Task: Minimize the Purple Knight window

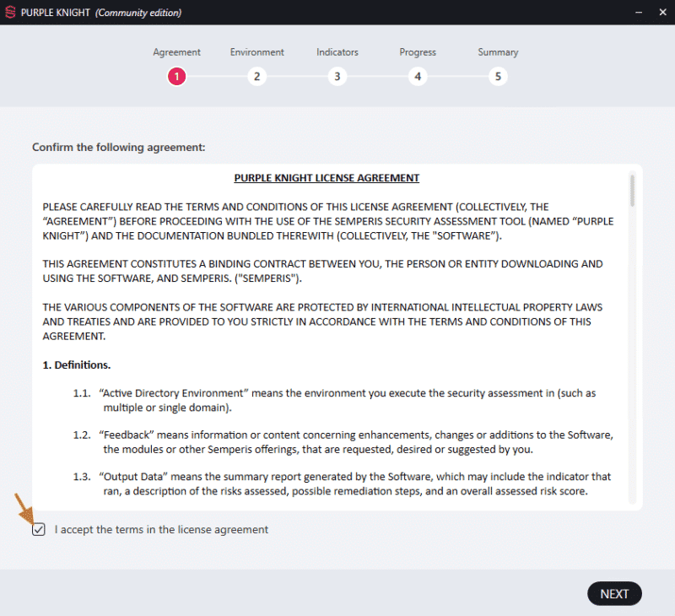Action: [639, 13]
